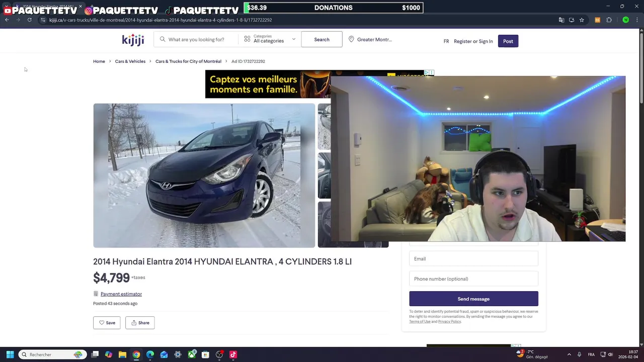
Task: Click the Email input field
Action: click(x=473, y=258)
